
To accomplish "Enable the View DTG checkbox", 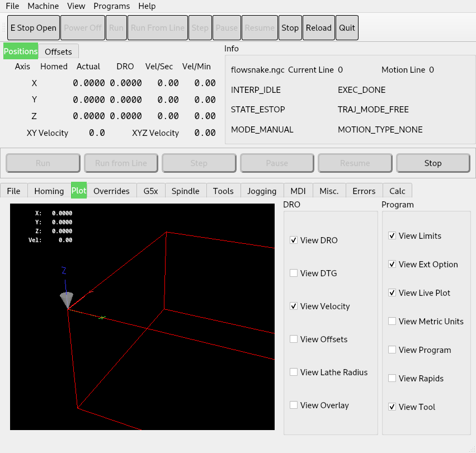I will click(294, 273).
